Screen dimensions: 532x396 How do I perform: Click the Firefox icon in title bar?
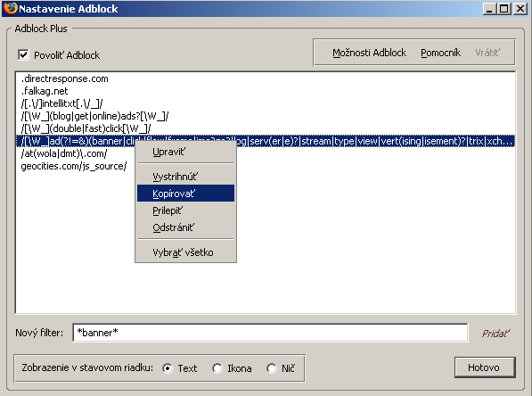(x=10, y=8)
